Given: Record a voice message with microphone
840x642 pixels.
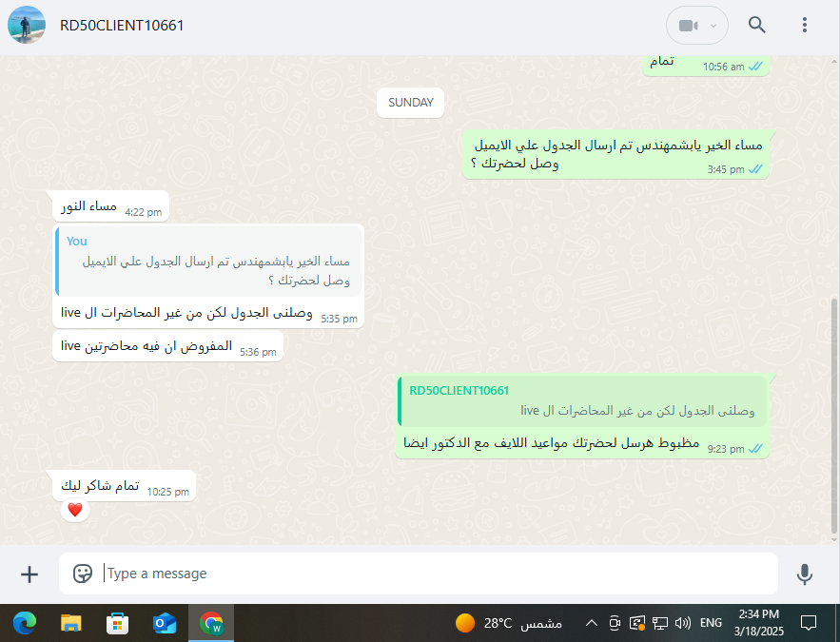Looking at the screenshot, I should tap(804, 574).
